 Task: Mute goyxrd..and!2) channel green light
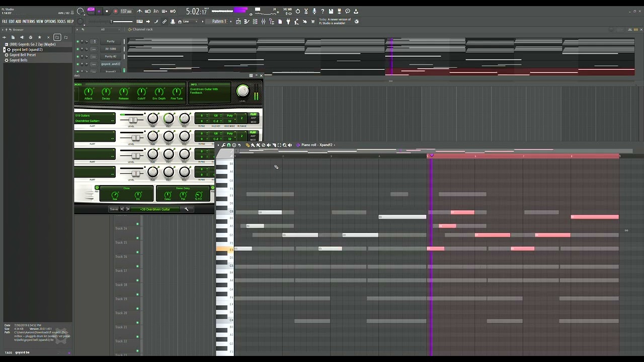(77, 64)
